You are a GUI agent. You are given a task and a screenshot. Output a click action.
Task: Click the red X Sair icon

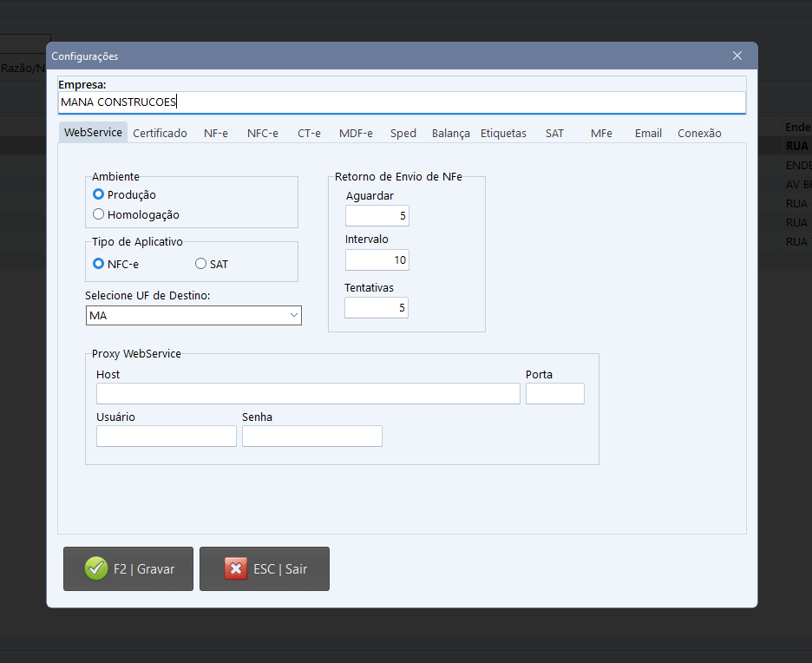coord(236,569)
